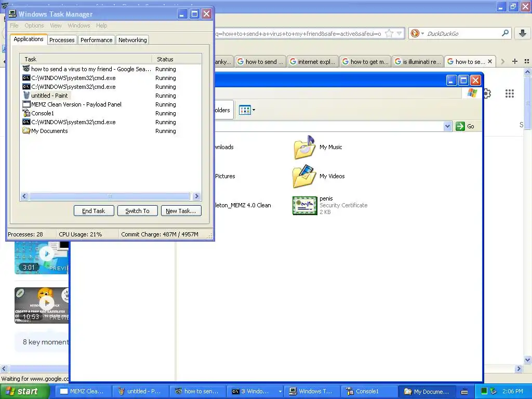Switch to the 'how to get m...' browser tab

tap(365, 61)
